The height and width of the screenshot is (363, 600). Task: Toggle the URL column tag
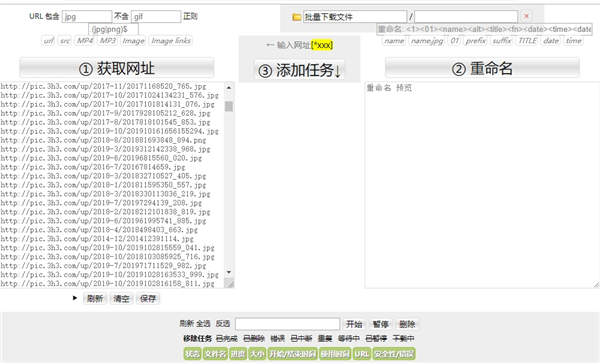tap(362, 354)
